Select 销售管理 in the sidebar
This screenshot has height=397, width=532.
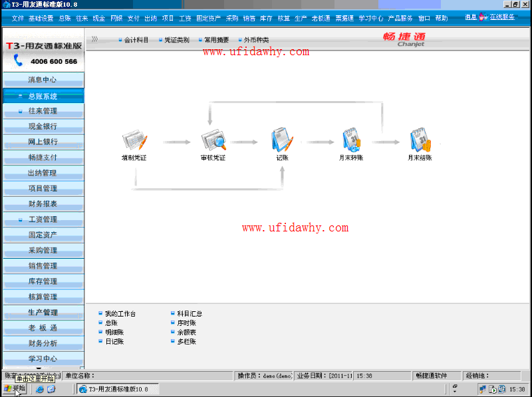point(43,266)
